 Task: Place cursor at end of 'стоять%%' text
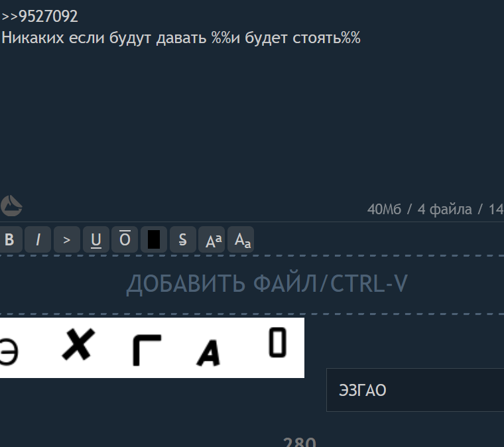[361, 38]
